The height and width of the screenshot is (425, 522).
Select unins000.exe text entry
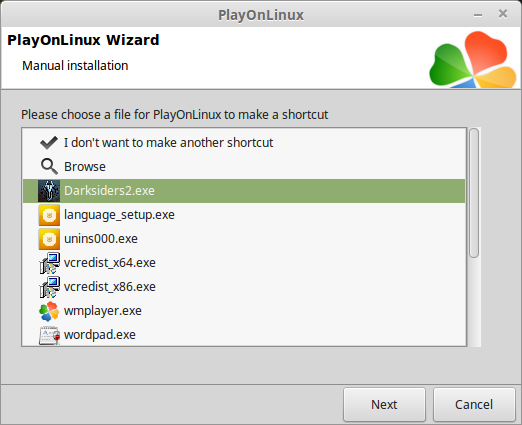pos(101,239)
